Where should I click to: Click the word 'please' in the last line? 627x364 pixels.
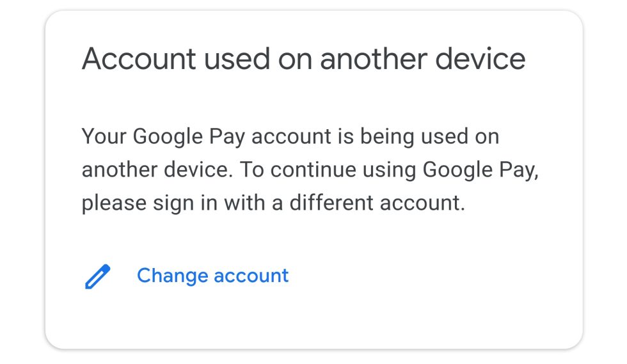click(x=114, y=204)
